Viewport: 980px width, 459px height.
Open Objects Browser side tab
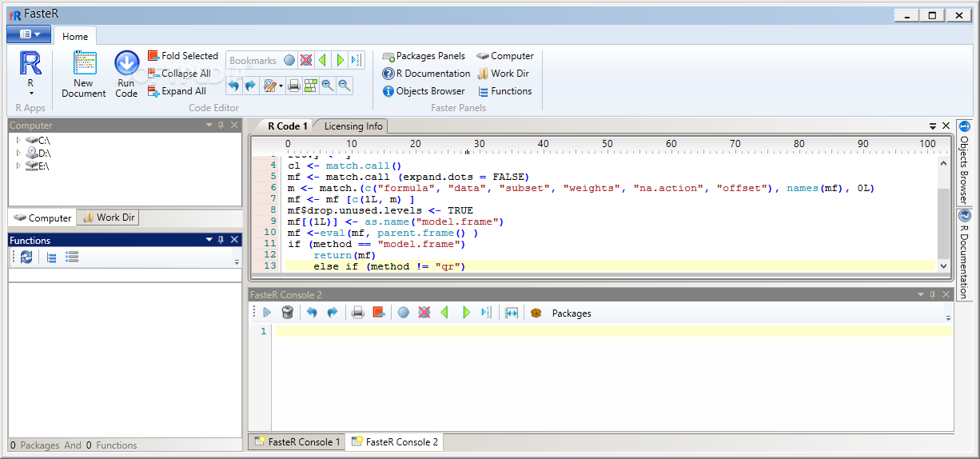pyautogui.click(x=964, y=162)
